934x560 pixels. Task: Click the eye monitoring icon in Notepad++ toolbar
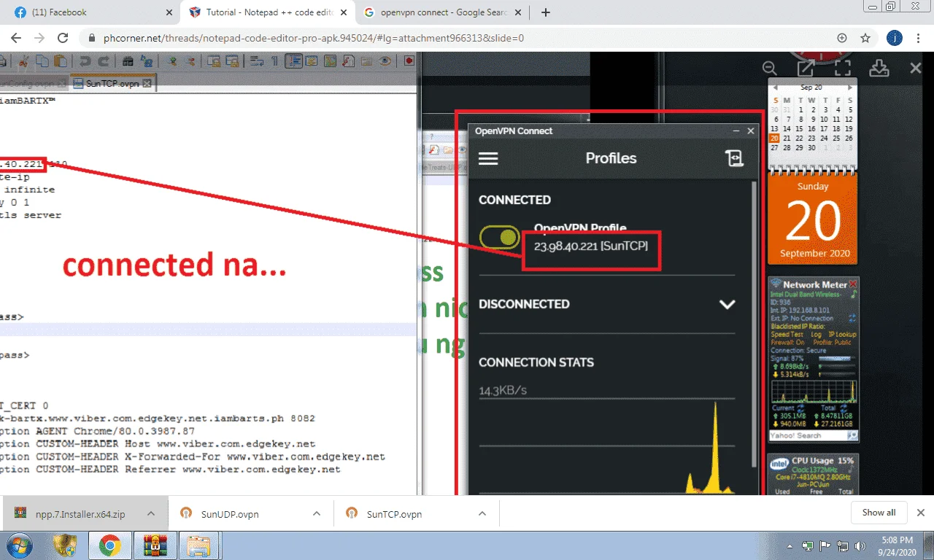coord(385,61)
